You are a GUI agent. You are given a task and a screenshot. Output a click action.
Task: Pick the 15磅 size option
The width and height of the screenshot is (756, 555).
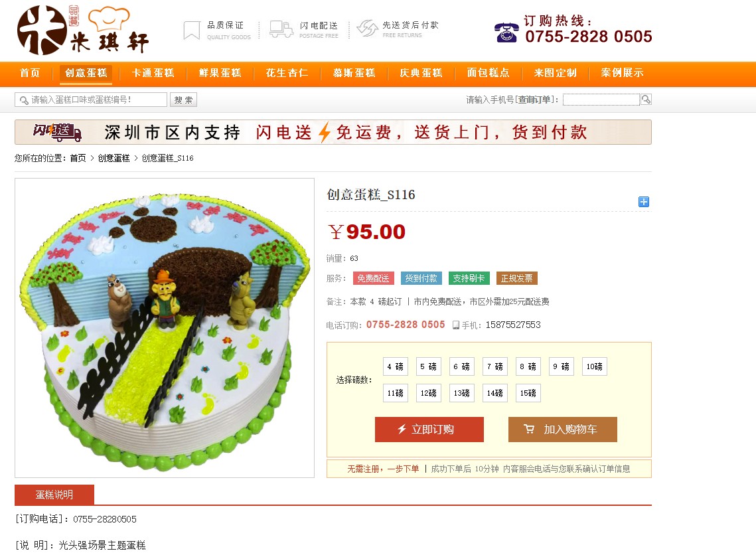[x=528, y=393]
